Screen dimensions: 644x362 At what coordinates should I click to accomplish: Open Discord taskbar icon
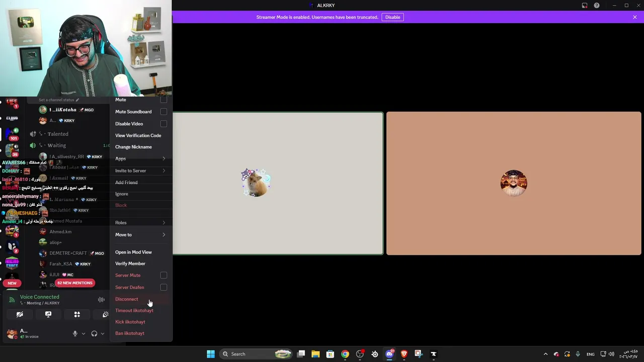click(x=389, y=354)
